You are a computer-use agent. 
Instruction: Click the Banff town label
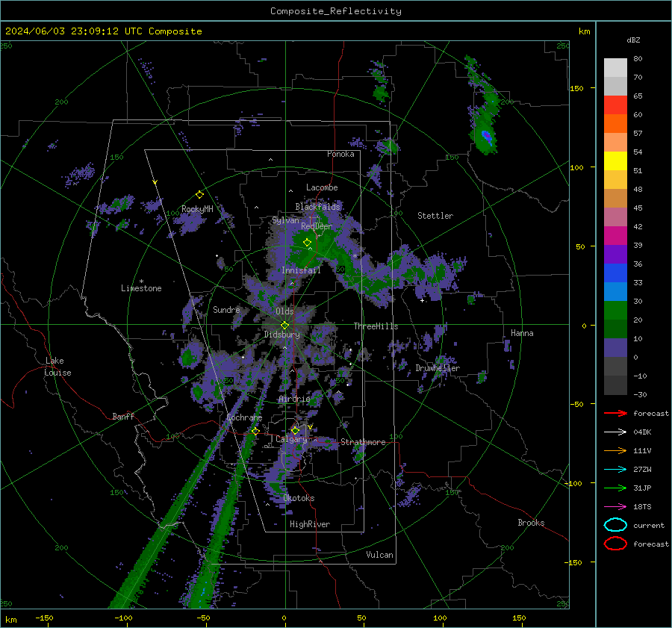[x=123, y=416]
